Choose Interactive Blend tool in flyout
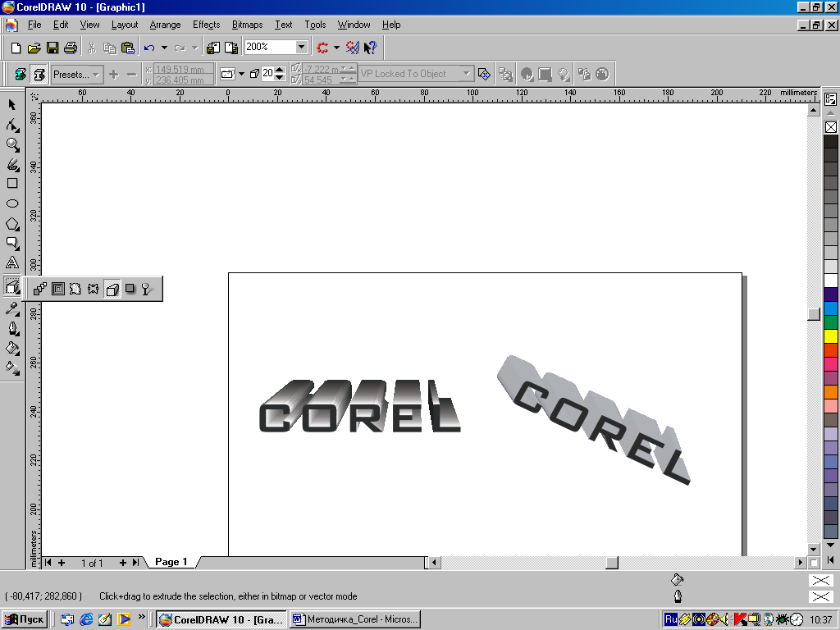This screenshot has height=630, width=840. tap(40, 290)
